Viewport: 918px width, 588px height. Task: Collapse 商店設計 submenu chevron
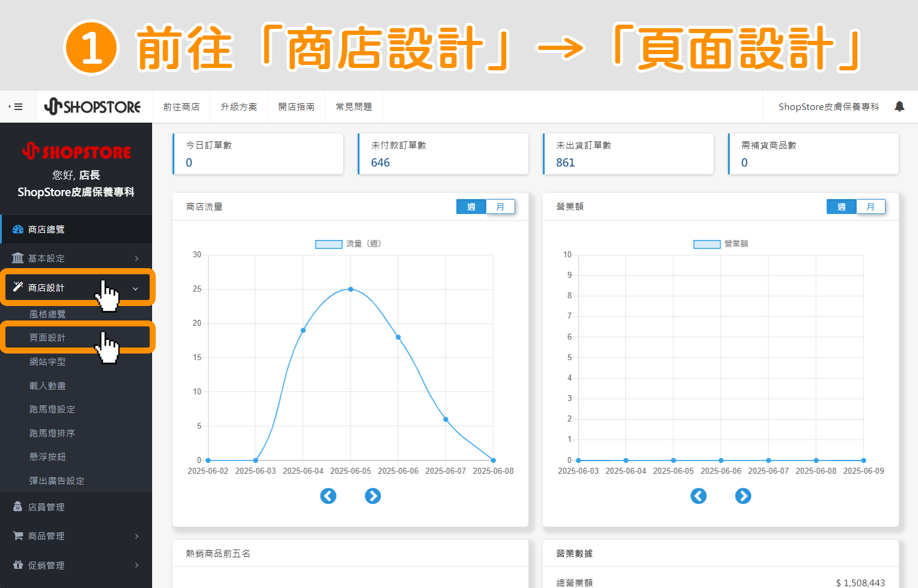[135, 289]
